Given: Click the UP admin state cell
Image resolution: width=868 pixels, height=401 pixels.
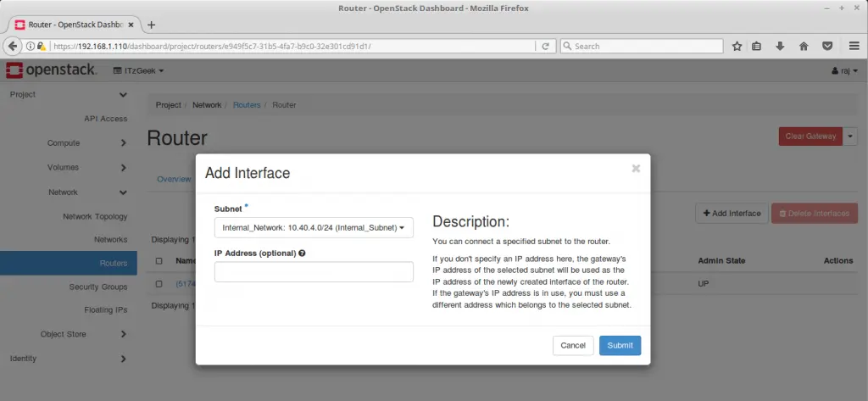Looking at the screenshot, I should (x=703, y=283).
